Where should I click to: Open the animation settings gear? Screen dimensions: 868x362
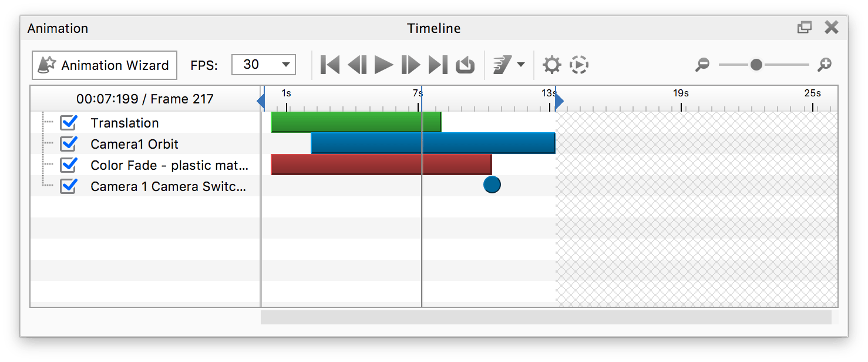552,65
